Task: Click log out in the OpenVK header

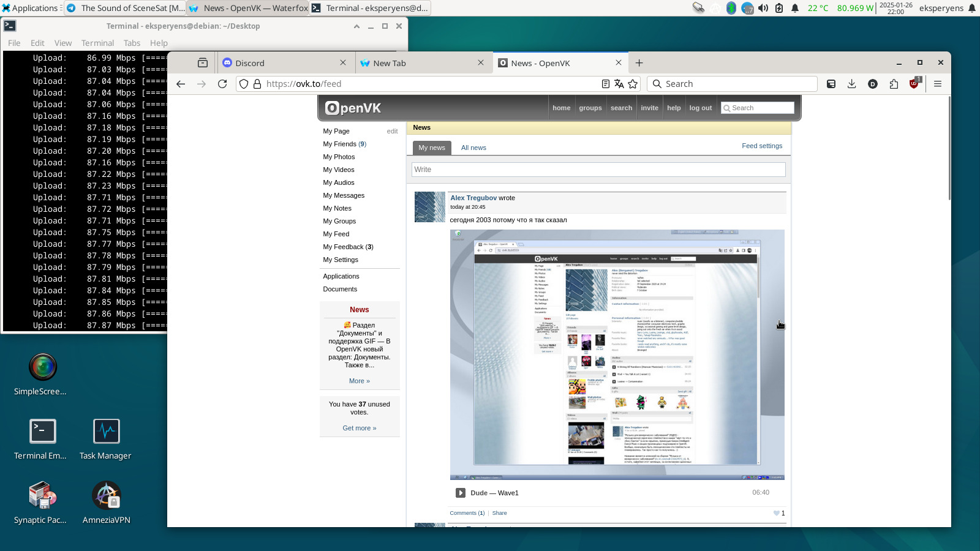Action: tap(701, 108)
